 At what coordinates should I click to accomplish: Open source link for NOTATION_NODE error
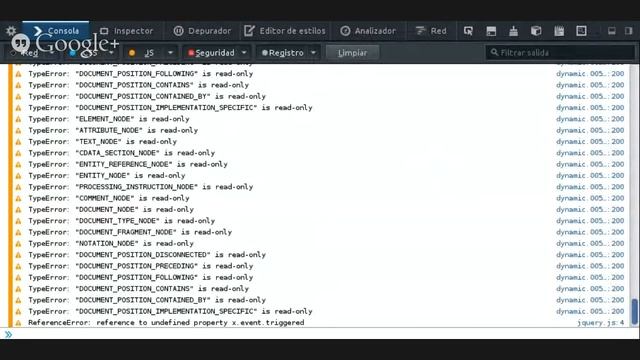[x=590, y=244]
